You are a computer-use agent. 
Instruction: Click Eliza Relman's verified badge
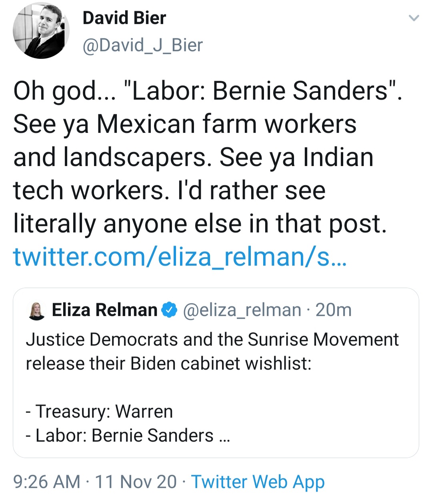click(x=169, y=310)
